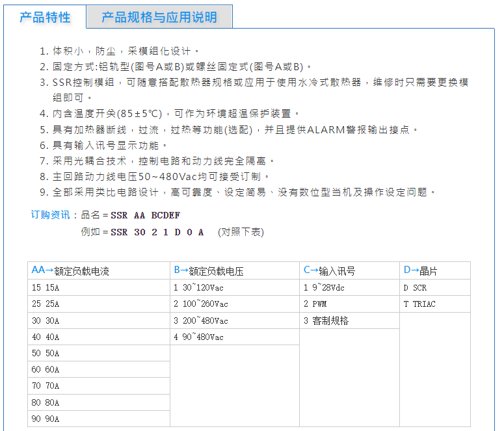
Task: Select the 3 客制规格 input cell
Action: pyautogui.click(x=349, y=320)
